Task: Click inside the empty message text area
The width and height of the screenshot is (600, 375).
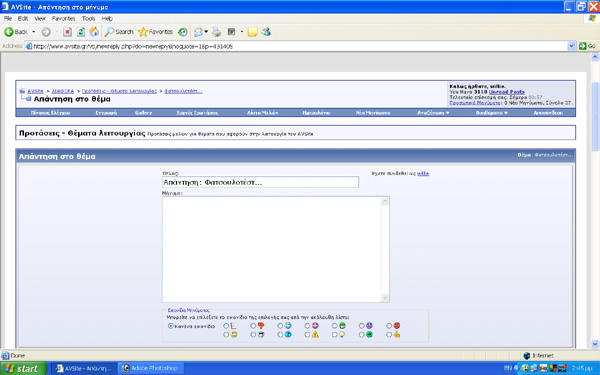Action: pos(271,249)
